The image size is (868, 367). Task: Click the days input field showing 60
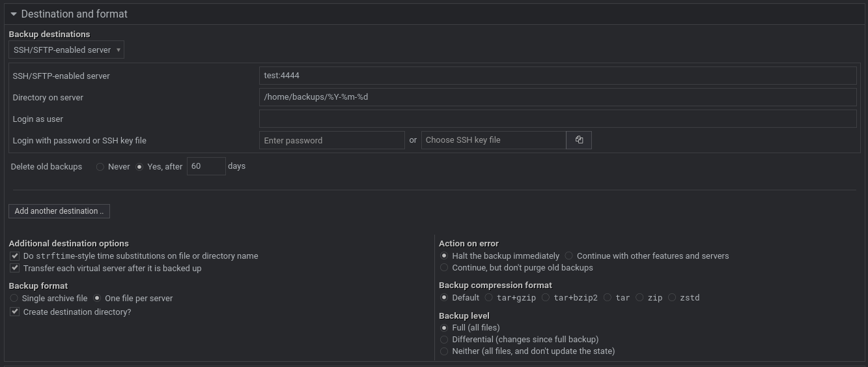click(206, 166)
